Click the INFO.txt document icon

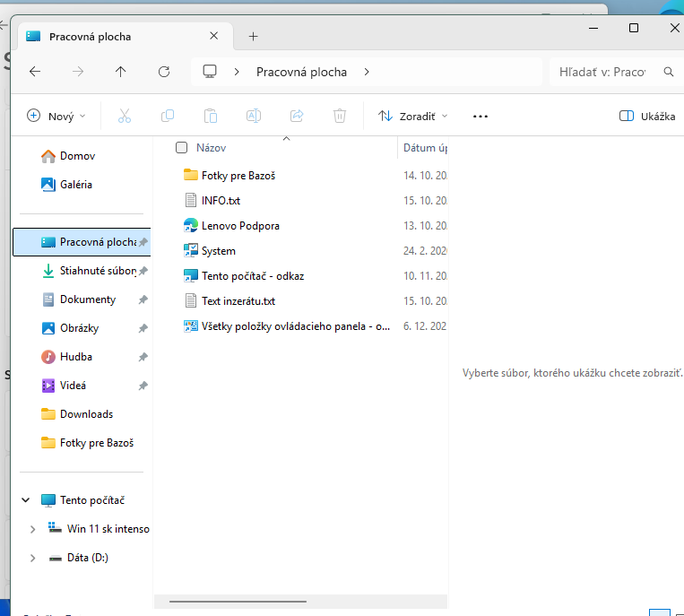coord(191,200)
